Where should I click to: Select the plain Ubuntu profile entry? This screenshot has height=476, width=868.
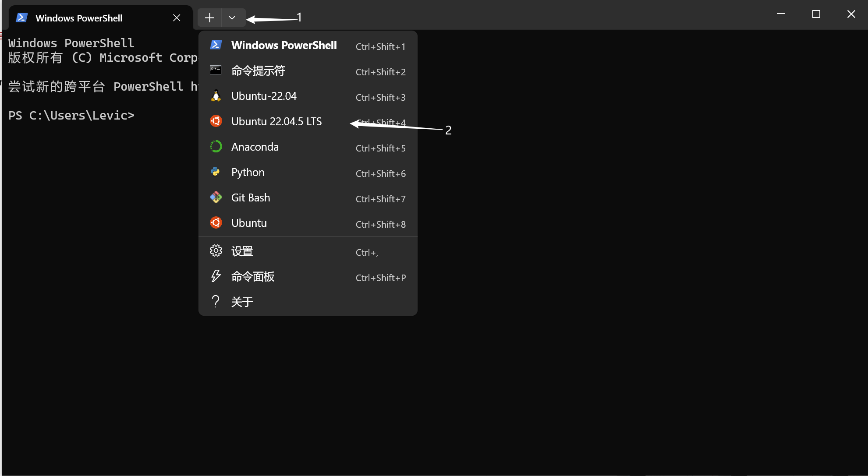[x=308, y=223]
